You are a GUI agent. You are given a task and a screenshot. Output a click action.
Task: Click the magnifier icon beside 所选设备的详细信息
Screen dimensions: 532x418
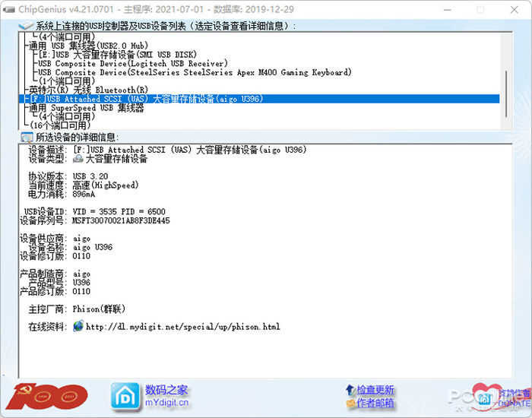tap(26, 138)
